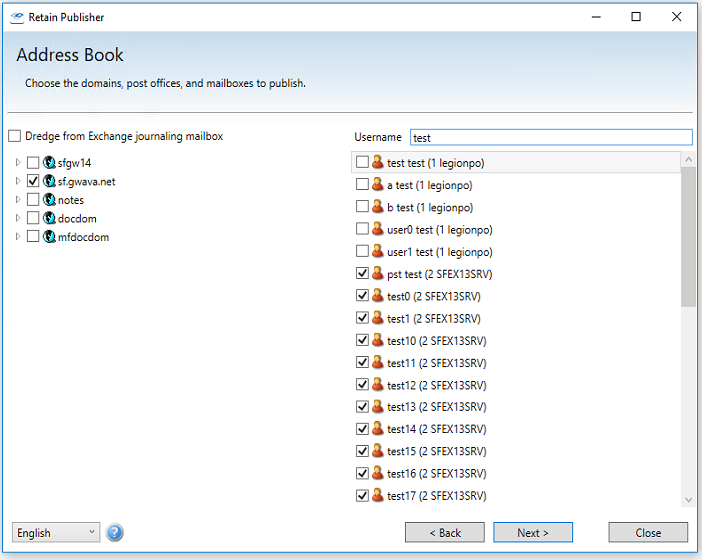Click the notes domain globe icon
This screenshot has width=702, height=560.
tap(49, 200)
